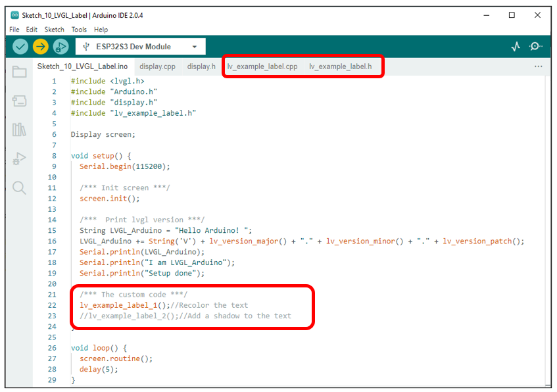Viewport: 557px width, 392px height.
Task: Minimize the Arduino IDE window
Action: pyautogui.click(x=487, y=15)
